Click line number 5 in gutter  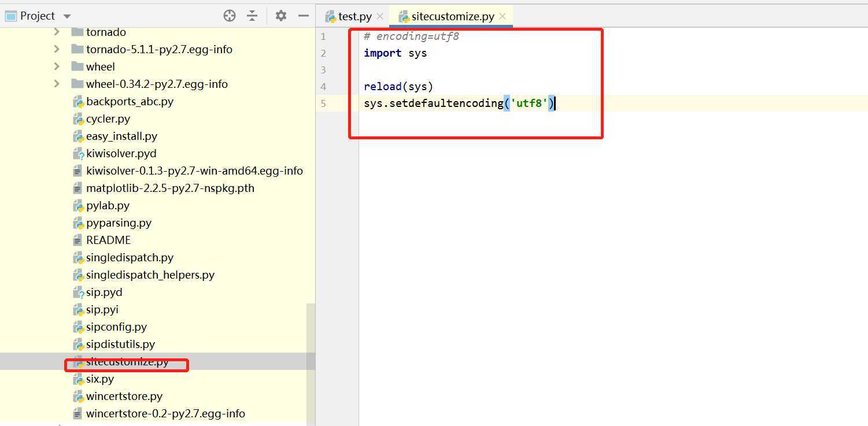pos(323,103)
